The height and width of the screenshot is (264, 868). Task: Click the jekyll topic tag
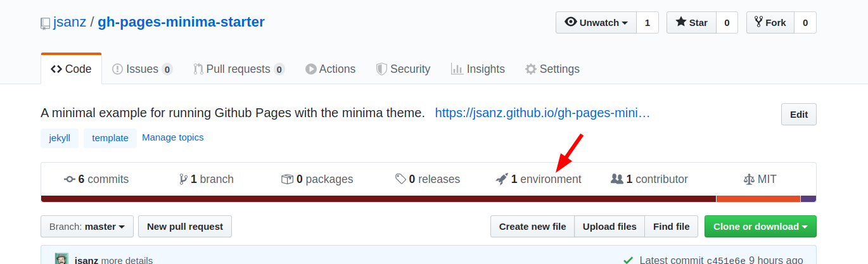pyautogui.click(x=60, y=138)
